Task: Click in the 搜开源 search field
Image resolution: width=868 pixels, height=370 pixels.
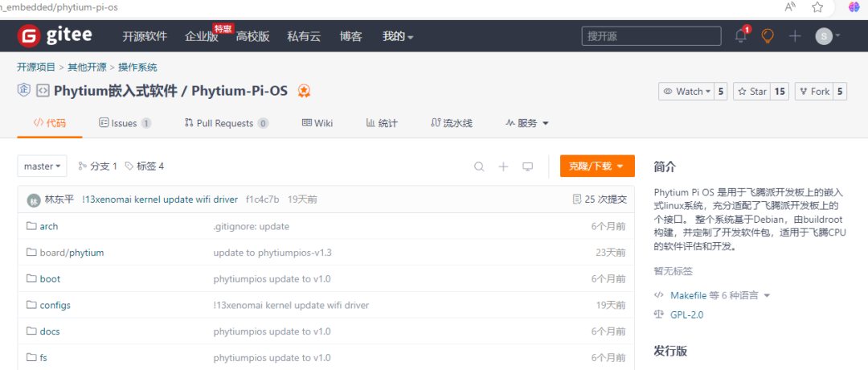Action: click(x=652, y=36)
